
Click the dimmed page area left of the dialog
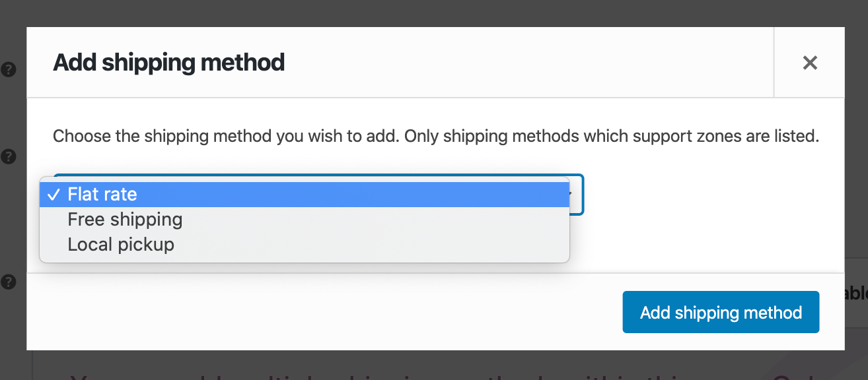tap(13, 211)
